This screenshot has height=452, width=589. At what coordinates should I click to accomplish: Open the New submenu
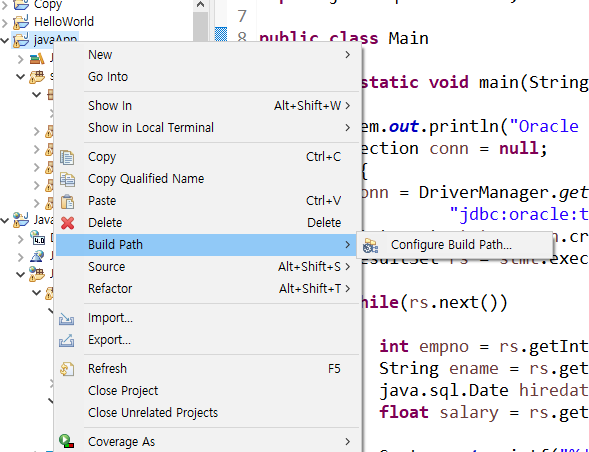click(208, 55)
